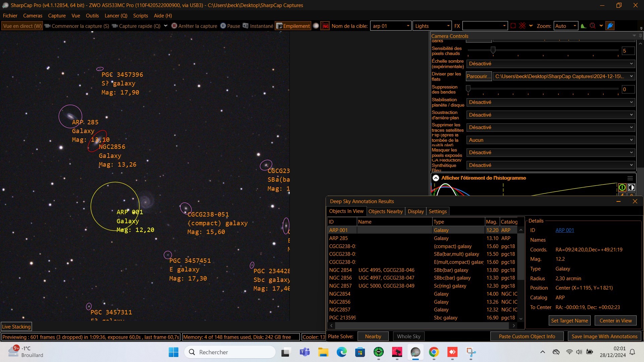Click the half-circle contrast icon in histogram
The height and width of the screenshot is (362, 644).
(x=631, y=188)
